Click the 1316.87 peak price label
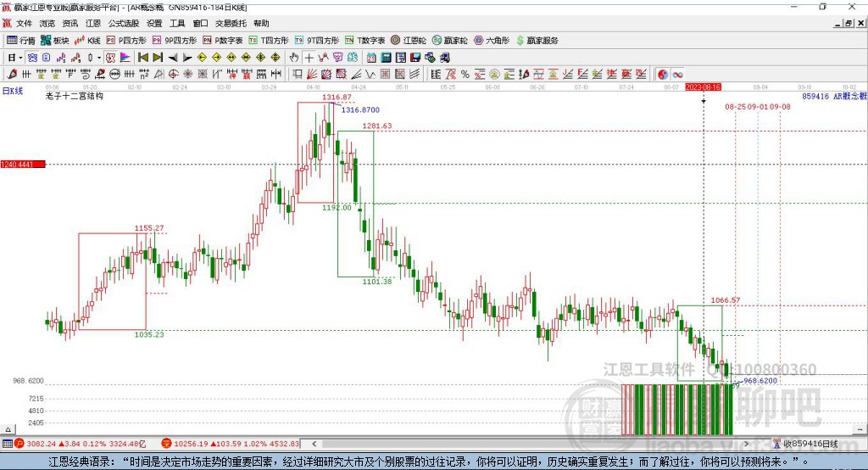 pos(337,97)
